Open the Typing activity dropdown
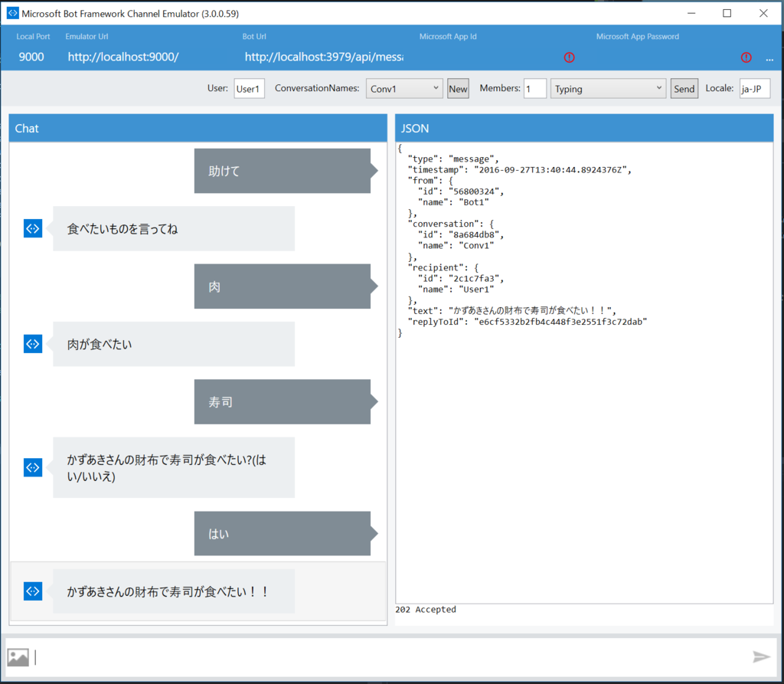The width and height of the screenshot is (784, 684). (608, 89)
